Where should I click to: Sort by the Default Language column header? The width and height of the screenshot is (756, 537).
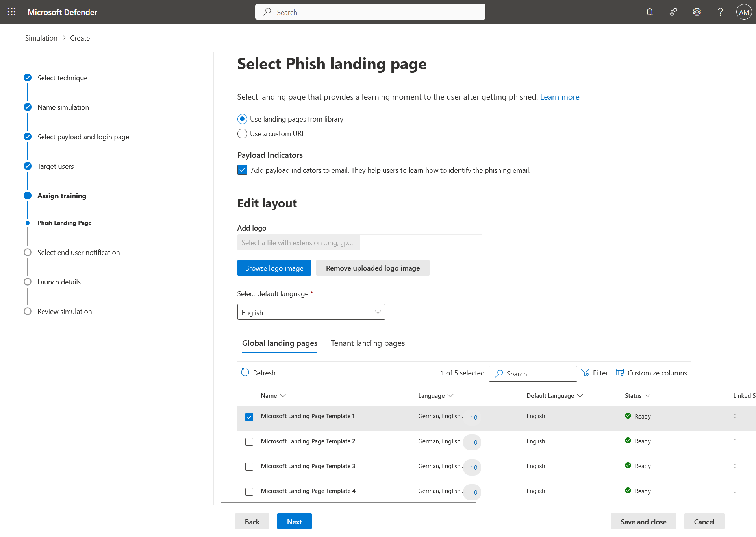coord(555,395)
